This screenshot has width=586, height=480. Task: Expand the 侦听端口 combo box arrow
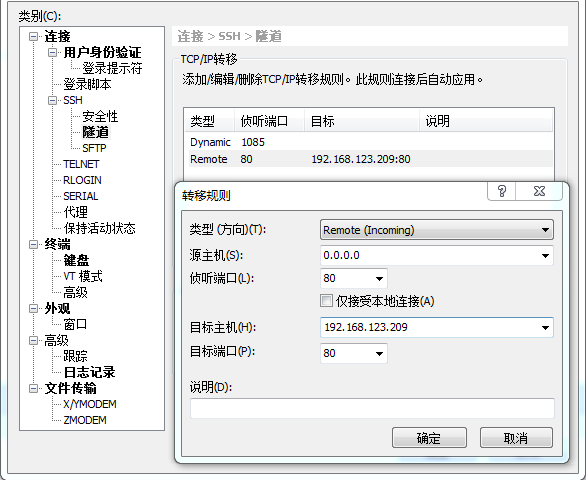(x=379, y=279)
